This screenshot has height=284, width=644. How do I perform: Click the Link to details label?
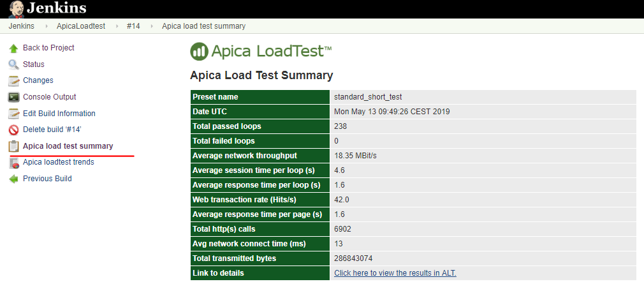click(x=218, y=273)
